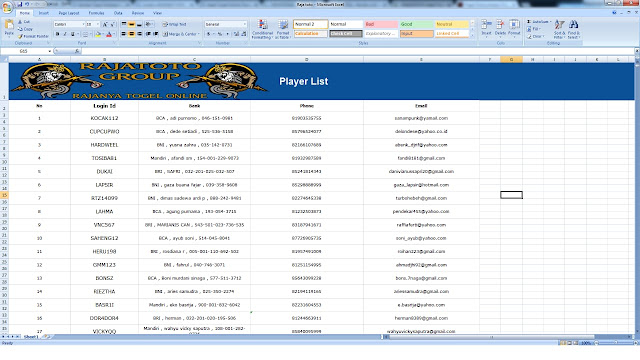Apply the Neutral cell style
640x360 pixels.
451,24
